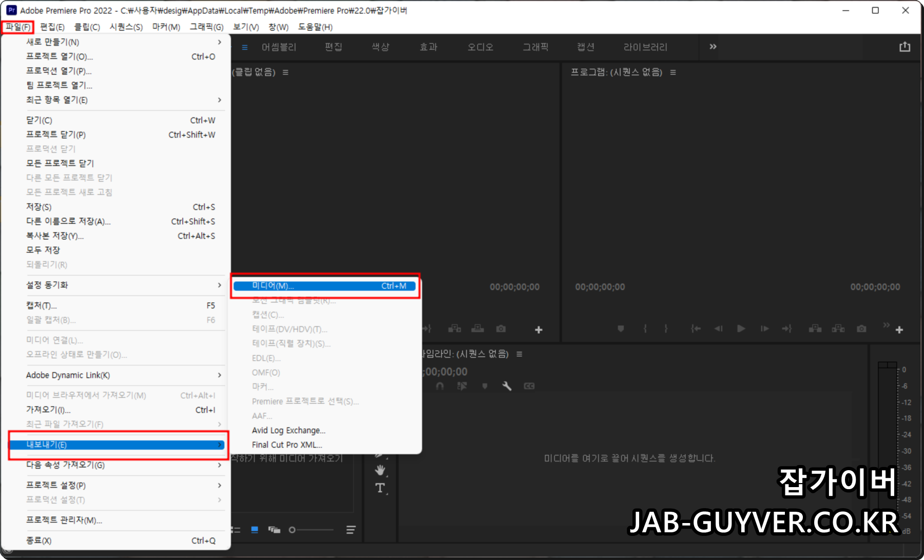Click the Lift button in Program monitor

(815, 329)
